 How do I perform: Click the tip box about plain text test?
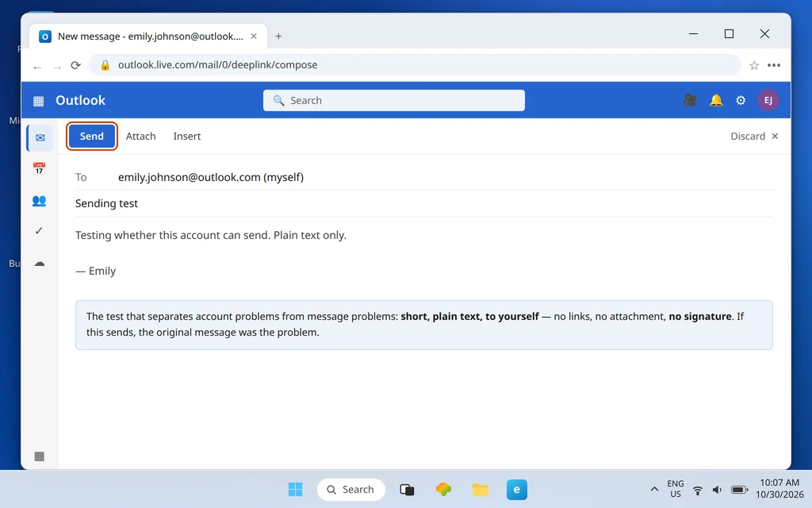[x=424, y=325]
